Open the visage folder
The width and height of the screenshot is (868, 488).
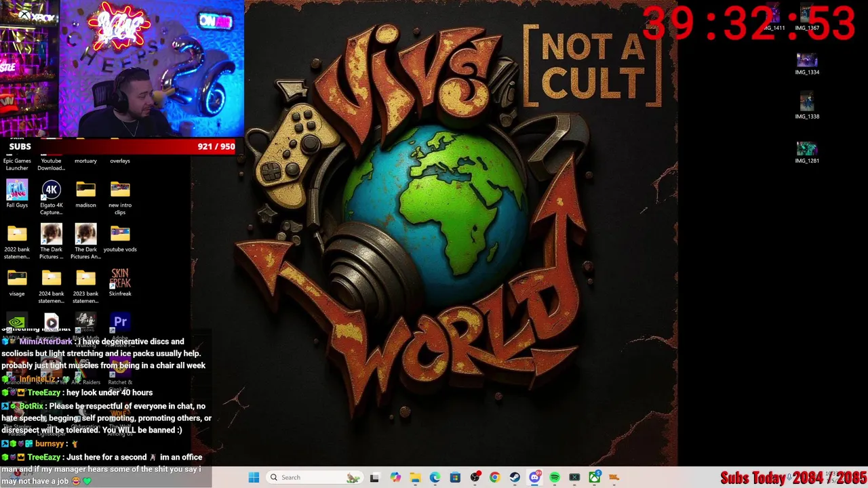(17, 283)
